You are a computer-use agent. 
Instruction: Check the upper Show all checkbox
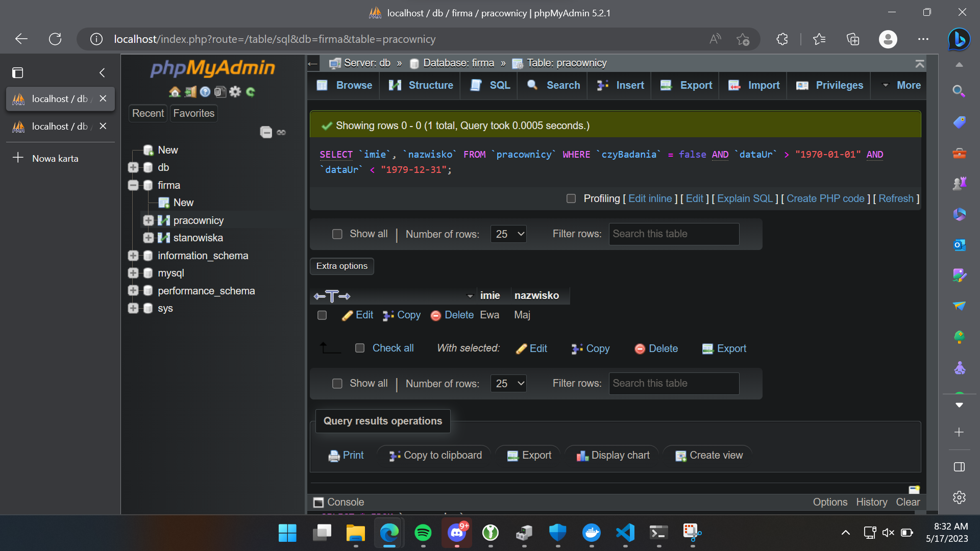coord(337,234)
